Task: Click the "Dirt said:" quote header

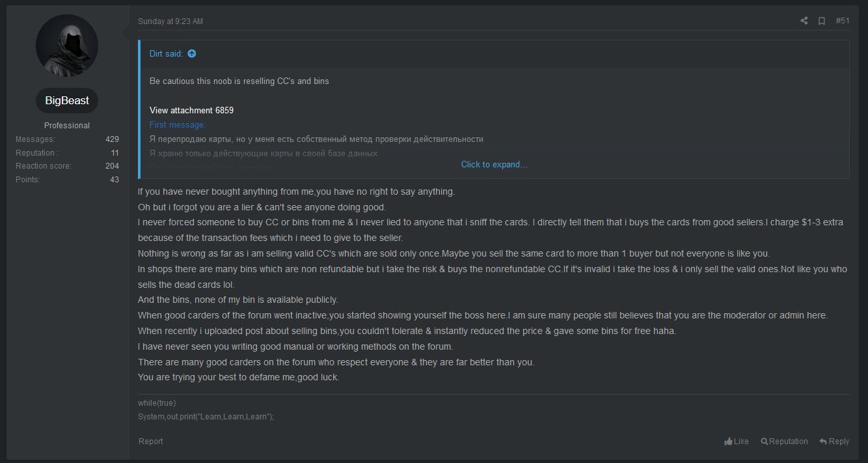Action: coord(167,54)
